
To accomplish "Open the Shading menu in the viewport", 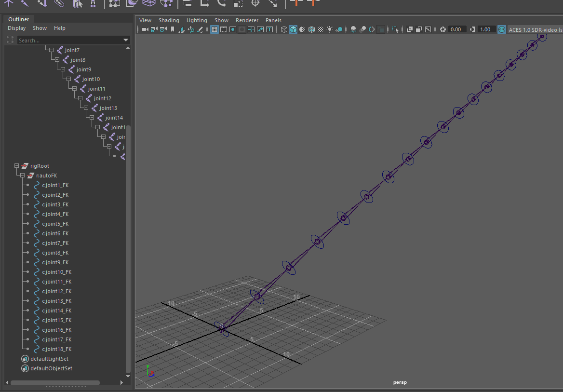I will pyautogui.click(x=169, y=20).
